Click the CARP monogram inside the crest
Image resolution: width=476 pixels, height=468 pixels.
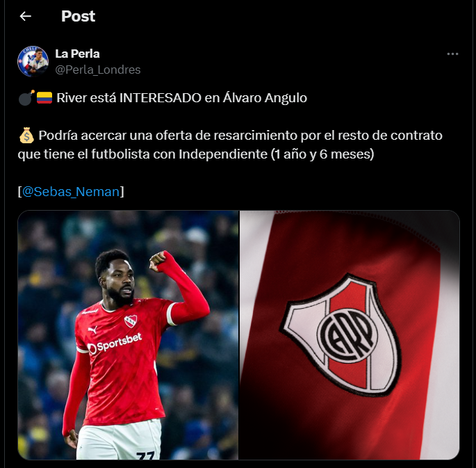pos(347,336)
